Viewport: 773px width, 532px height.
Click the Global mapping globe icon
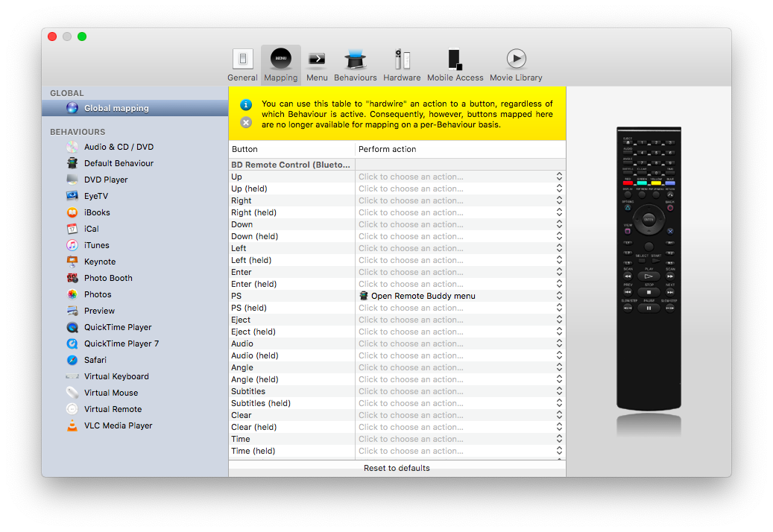72,108
